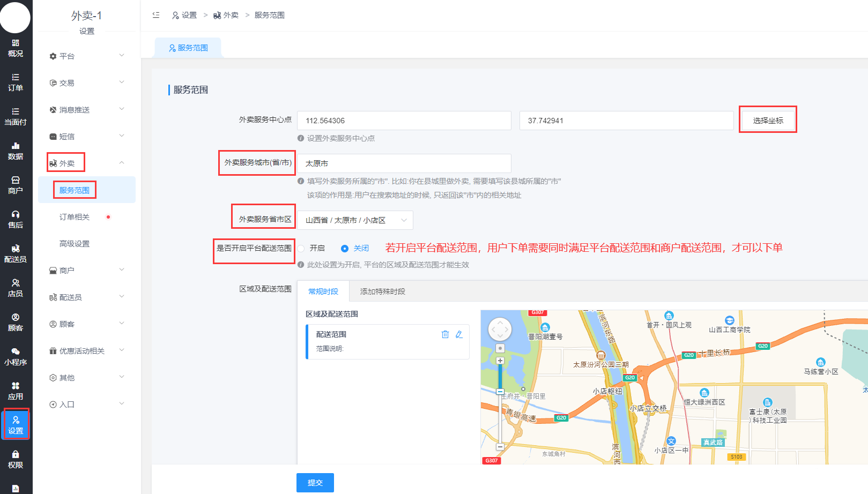Select the 高级设置 submenu item
The width and height of the screenshot is (868, 494).
click(x=87, y=244)
